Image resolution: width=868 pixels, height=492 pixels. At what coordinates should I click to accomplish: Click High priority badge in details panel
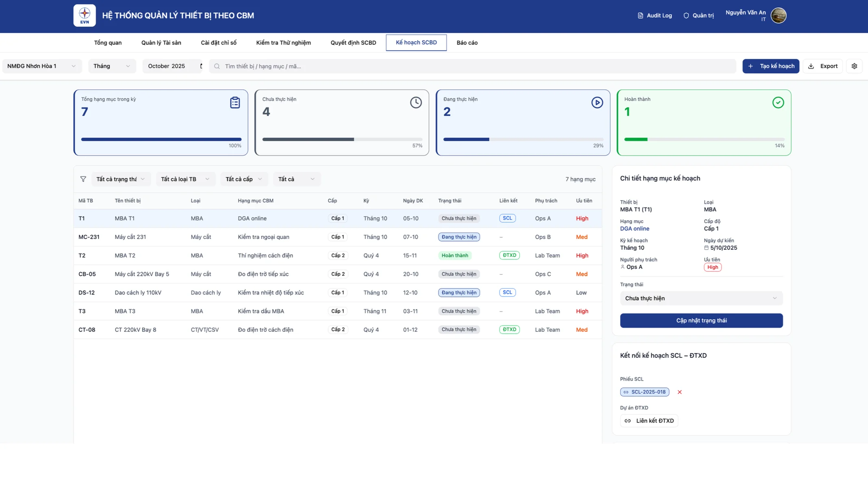point(712,267)
